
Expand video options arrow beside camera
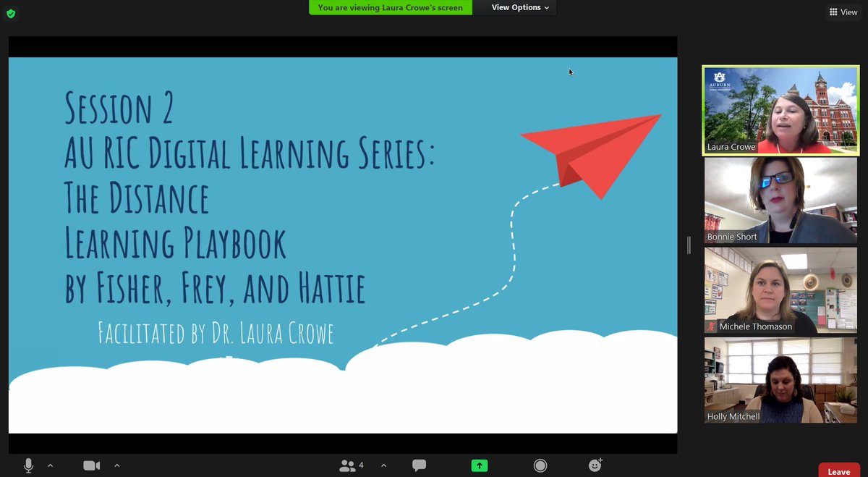116,465
